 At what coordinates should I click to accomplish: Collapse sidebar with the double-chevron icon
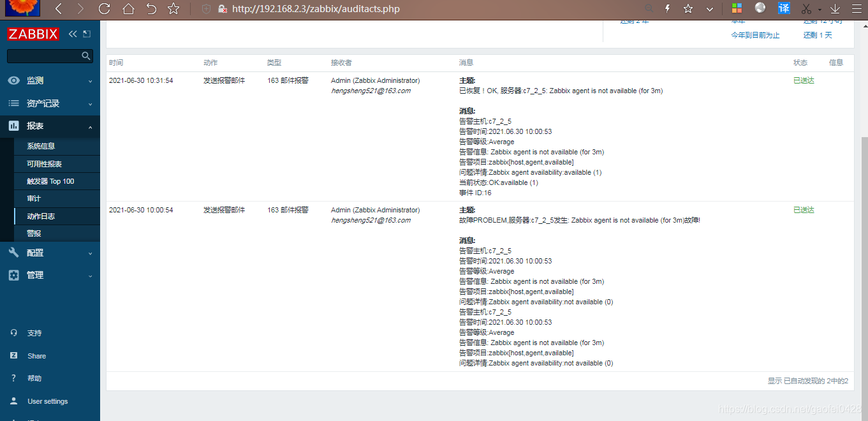(x=73, y=34)
